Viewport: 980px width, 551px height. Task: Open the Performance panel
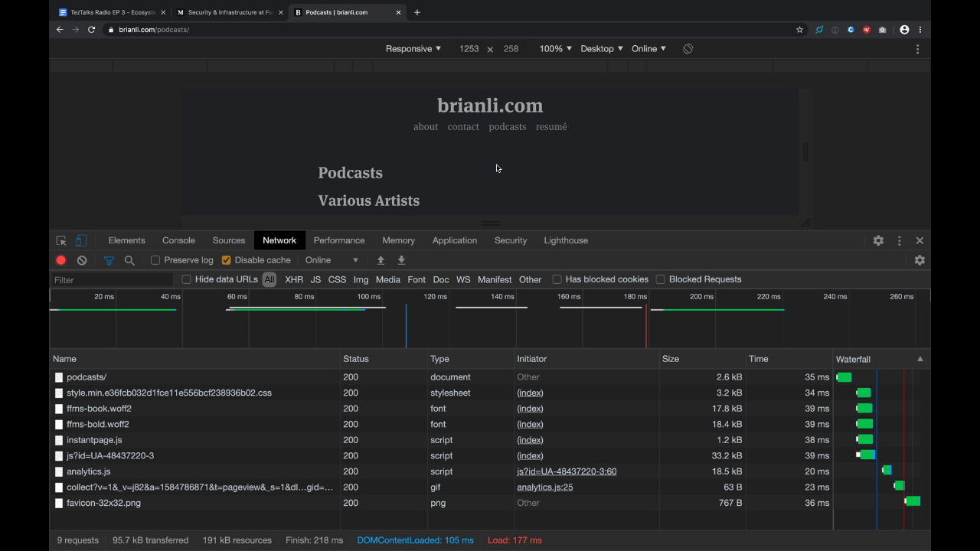coord(339,240)
